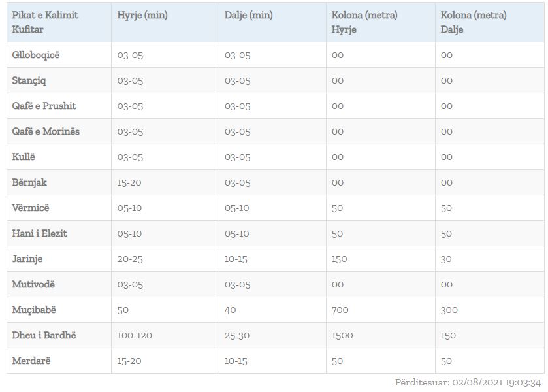
Task: Click the Mutivodë row name
Action: click(33, 284)
